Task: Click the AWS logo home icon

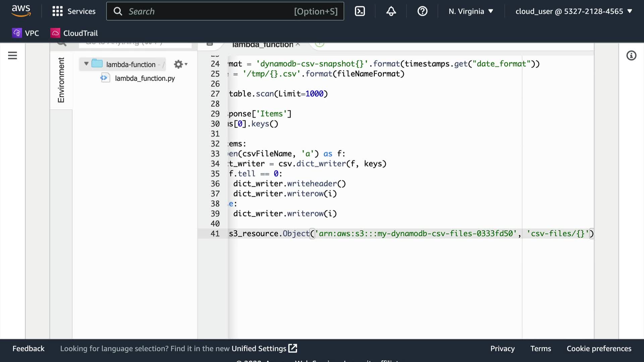Action: [21, 11]
